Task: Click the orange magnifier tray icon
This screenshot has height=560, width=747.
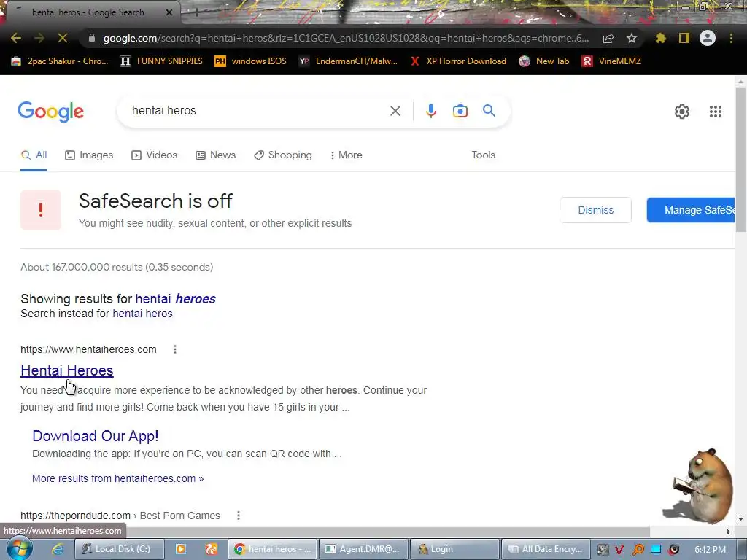Action: coord(638,550)
